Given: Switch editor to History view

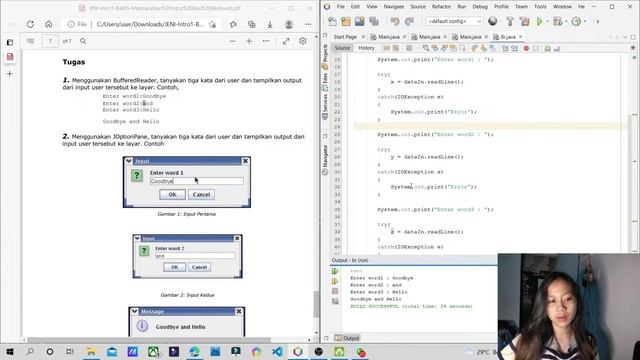Looking at the screenshot, I should click(x=366, y=48).
